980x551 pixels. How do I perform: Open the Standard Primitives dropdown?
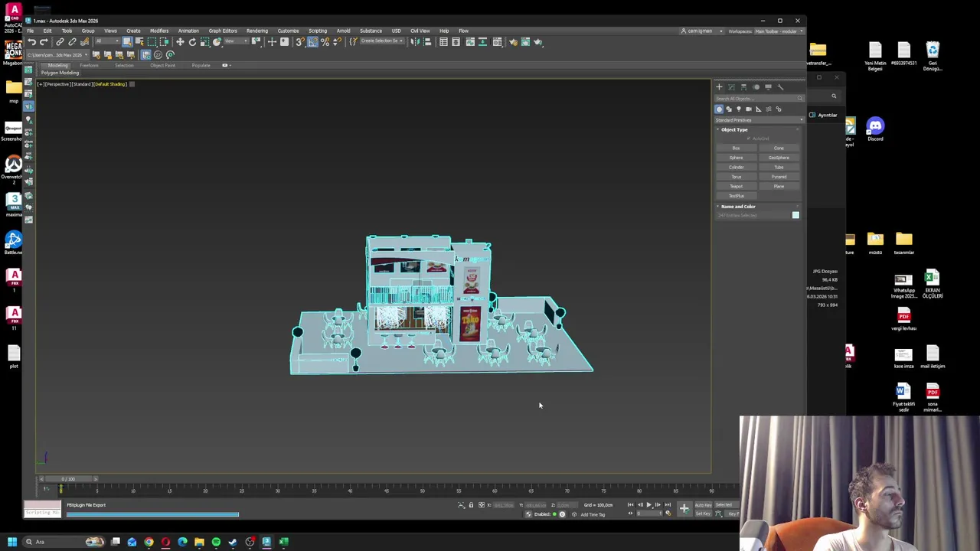[759, 120]
